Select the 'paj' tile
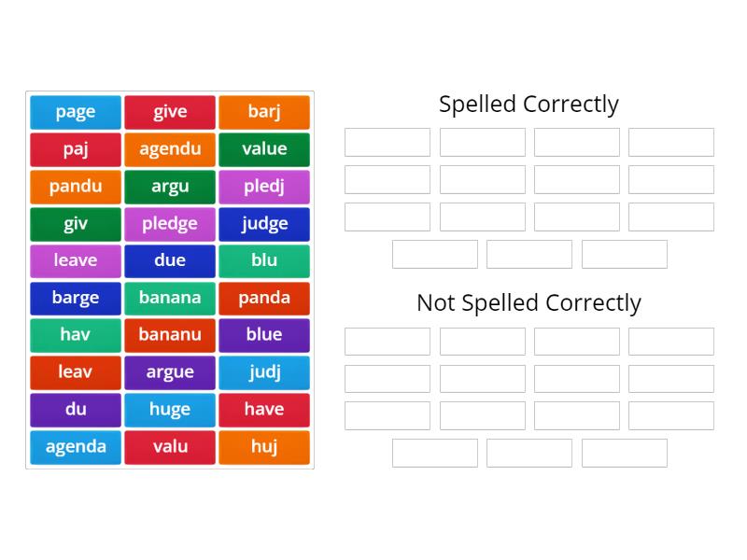 click(75, 149)
